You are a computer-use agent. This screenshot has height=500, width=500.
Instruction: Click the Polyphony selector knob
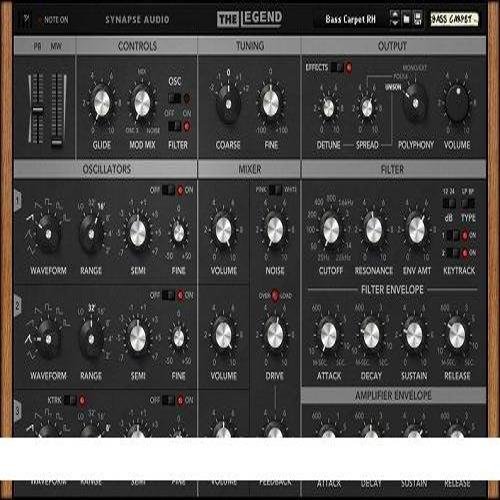pos(415,102)
